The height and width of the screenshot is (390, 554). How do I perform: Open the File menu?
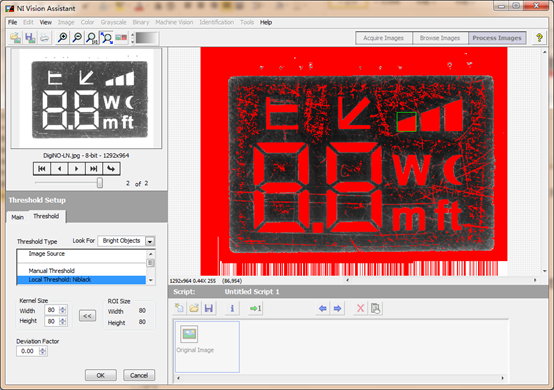[12, 22]
